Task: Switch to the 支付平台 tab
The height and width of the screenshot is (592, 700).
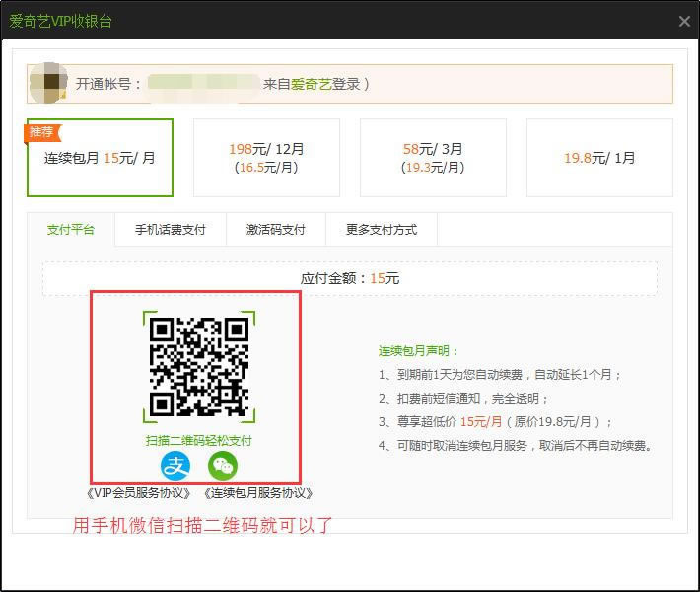Action: (x=71, y=230)
